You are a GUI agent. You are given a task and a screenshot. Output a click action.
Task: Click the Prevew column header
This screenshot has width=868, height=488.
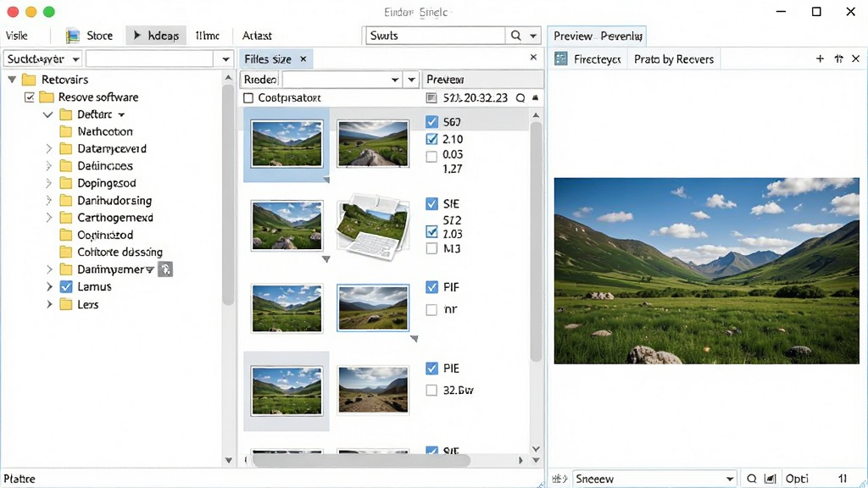coord(482,80)
